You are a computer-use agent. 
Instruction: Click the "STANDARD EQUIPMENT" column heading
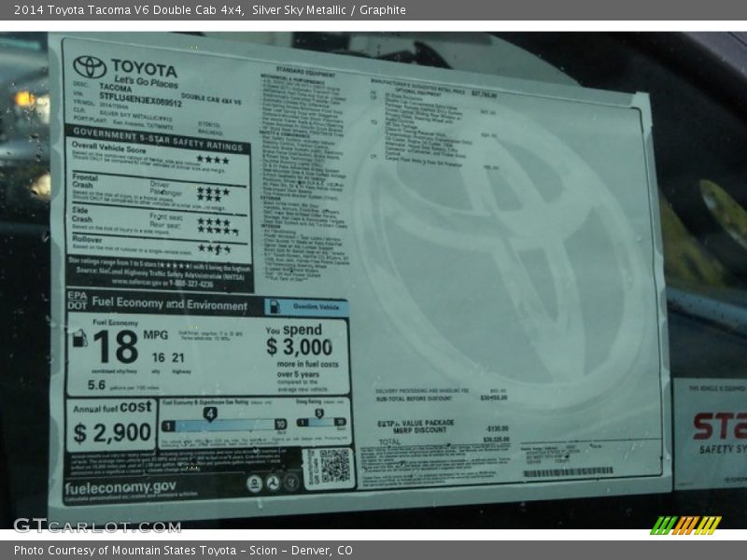(305, 72)
